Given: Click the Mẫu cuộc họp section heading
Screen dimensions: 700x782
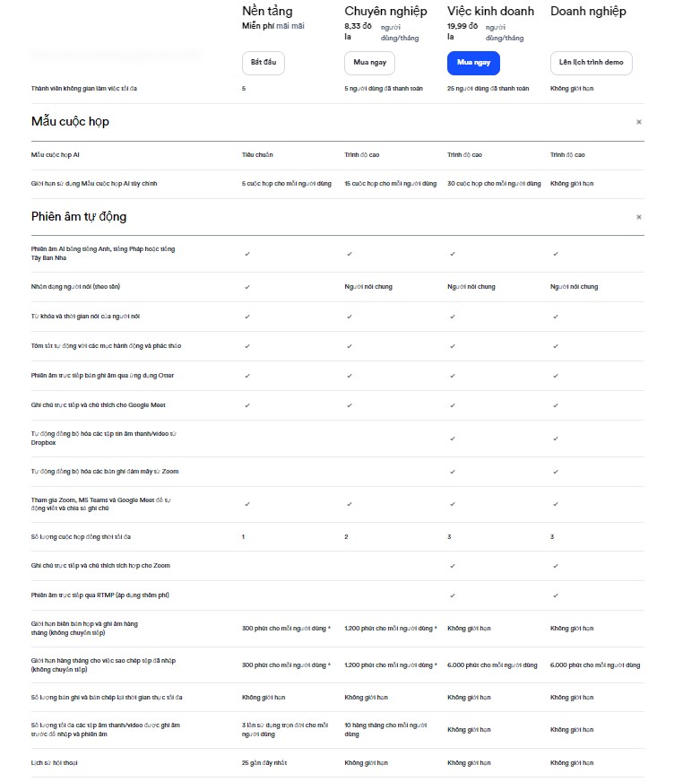Looking at the screenshot, I should pos(70,122).
